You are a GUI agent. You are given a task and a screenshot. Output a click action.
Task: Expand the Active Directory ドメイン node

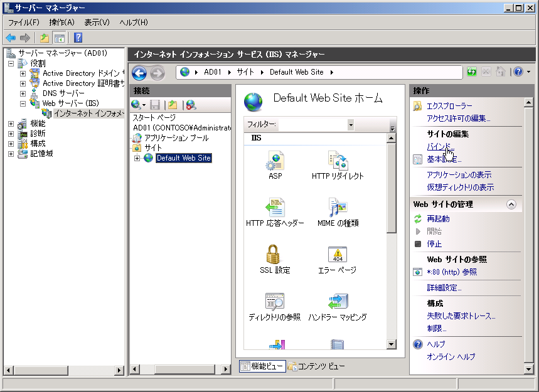click(23, 73)
